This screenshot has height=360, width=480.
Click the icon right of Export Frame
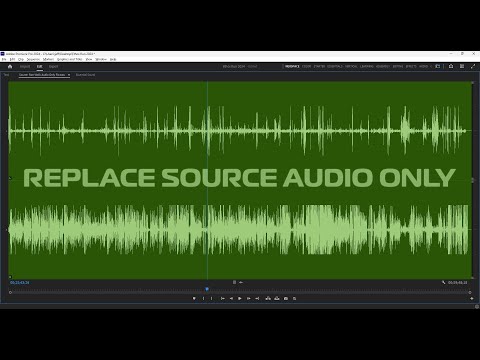tap(294, 298)
